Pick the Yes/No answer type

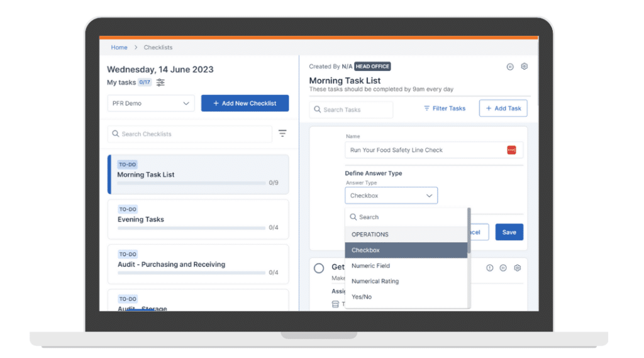[x=362, y=297]
